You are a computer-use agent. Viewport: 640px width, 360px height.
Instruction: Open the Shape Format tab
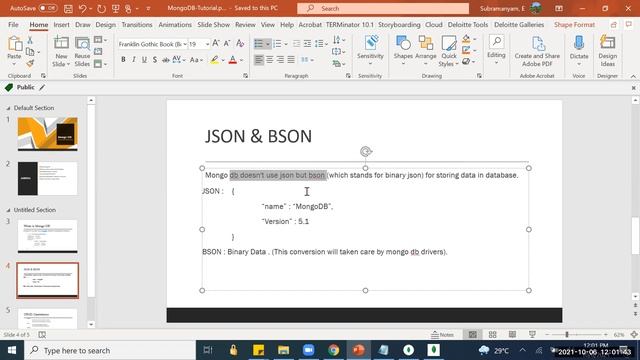click(x=574, y=24)
